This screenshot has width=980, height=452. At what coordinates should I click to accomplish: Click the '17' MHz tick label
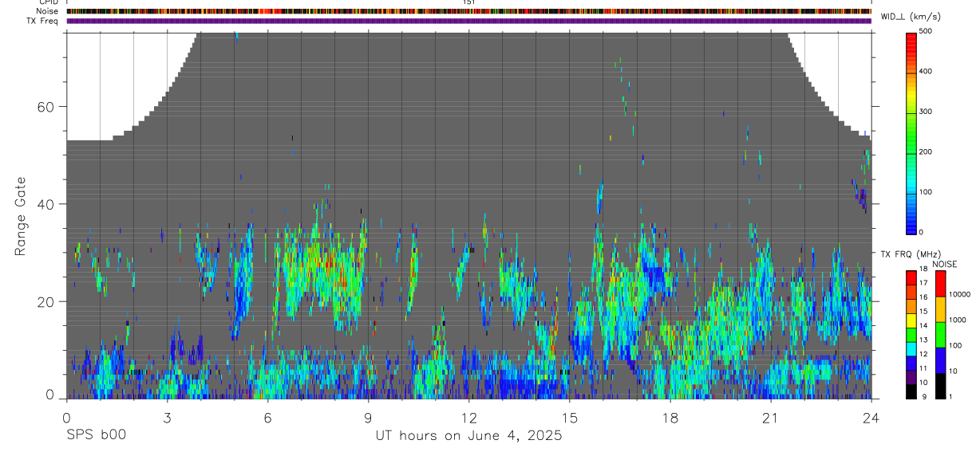click(924, 283)
